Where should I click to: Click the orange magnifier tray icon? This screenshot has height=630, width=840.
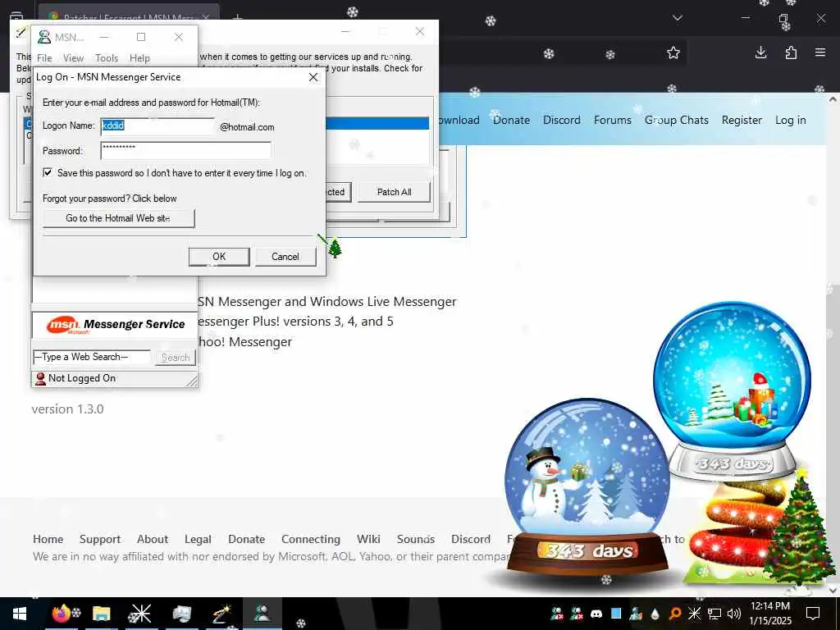(x=675, y=614)
